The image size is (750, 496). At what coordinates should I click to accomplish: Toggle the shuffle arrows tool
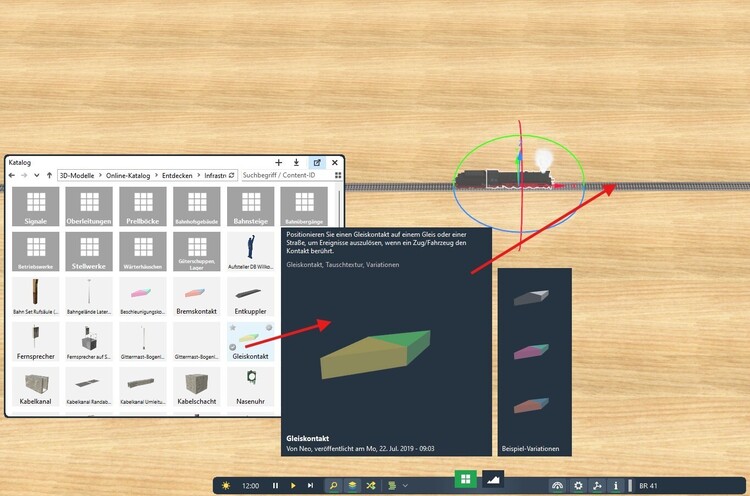point(371,485)
